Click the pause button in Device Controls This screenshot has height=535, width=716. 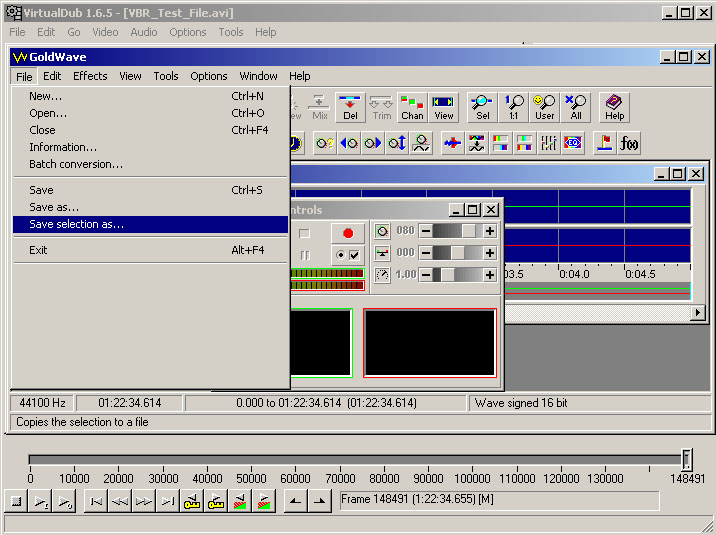[305, 255]
